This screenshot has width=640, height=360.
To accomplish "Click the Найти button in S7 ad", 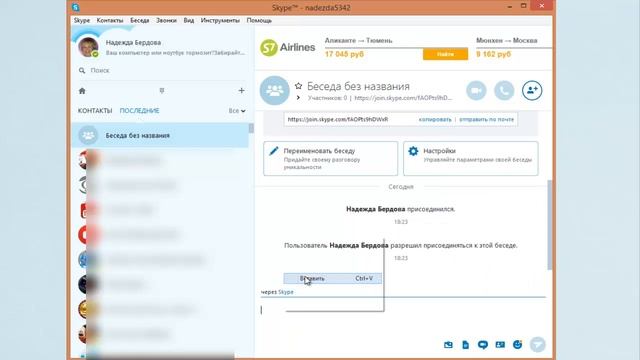I will pyautogui.click(x=445, y=54).
